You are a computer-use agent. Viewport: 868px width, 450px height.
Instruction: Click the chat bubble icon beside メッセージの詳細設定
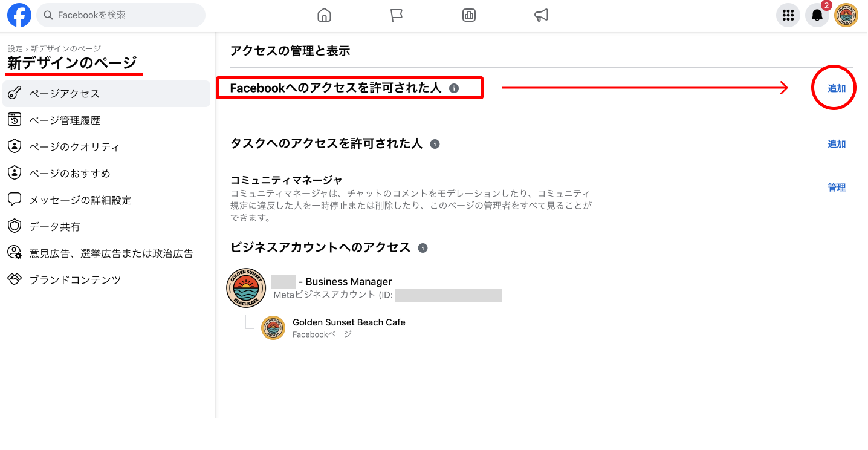15,200
